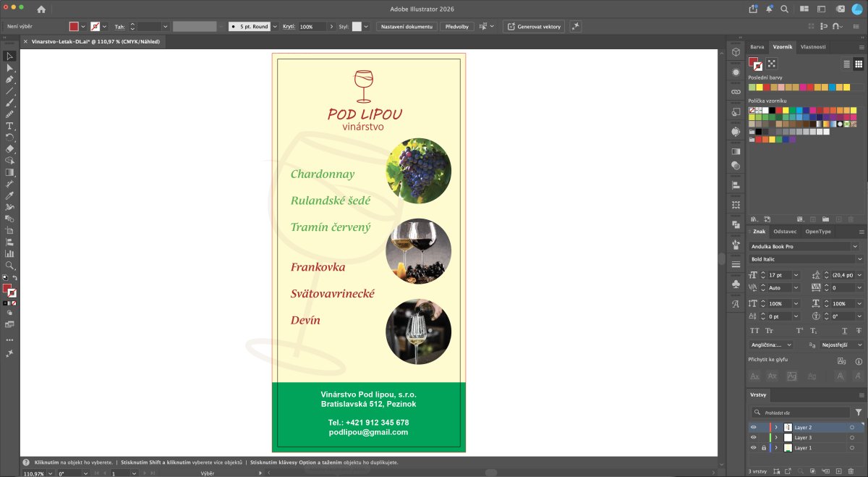This screenshot has width=868, height=477.
Task: Choose the Artboard tool
Action: coord(10,230)
